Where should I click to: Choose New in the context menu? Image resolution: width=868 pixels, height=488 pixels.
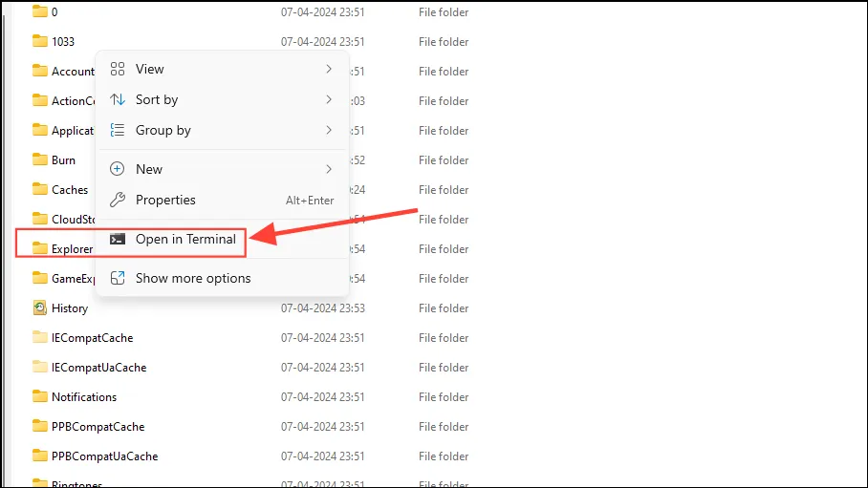tap(222, 169)
